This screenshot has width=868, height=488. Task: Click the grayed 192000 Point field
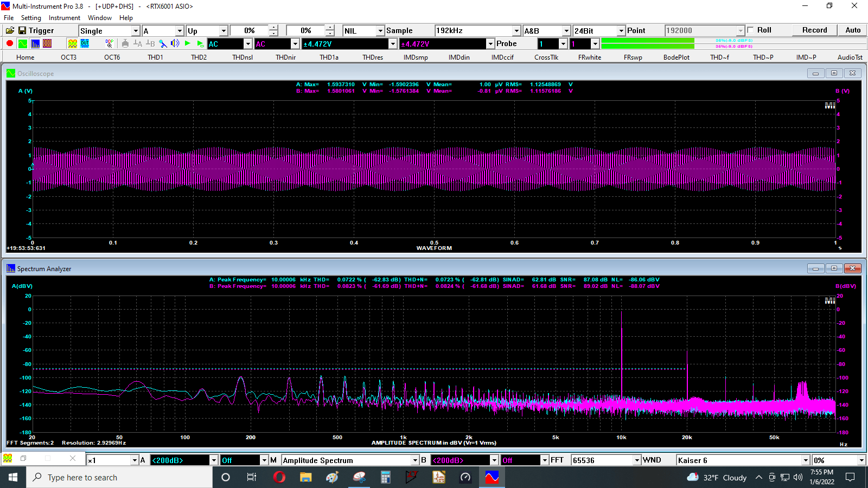click(x=704, y=31)
